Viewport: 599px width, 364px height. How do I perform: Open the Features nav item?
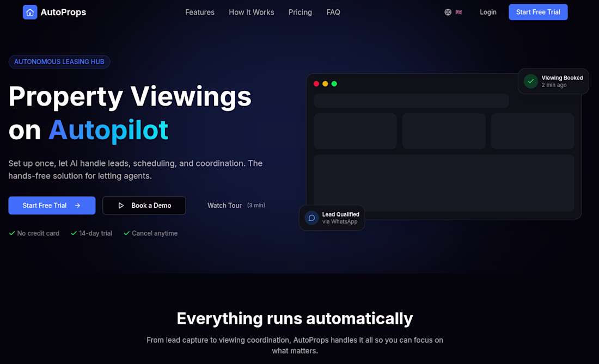click(x=200, y=12)
